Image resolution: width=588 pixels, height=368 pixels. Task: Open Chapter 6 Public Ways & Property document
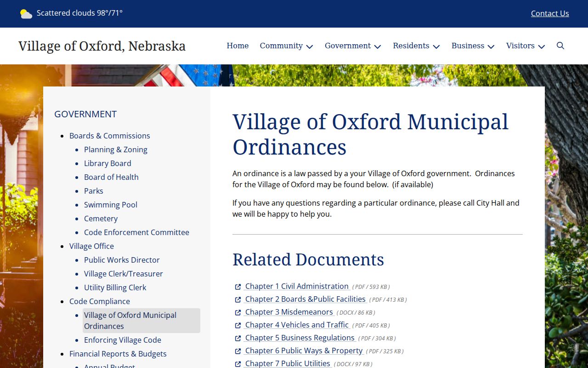(304, 351)
